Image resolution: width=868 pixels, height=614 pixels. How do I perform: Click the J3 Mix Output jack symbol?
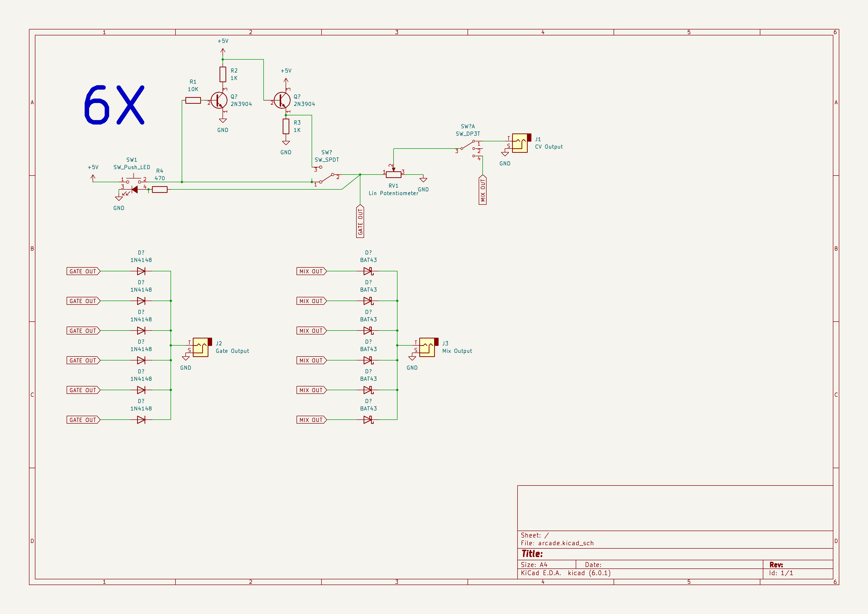tap(427, 347)
